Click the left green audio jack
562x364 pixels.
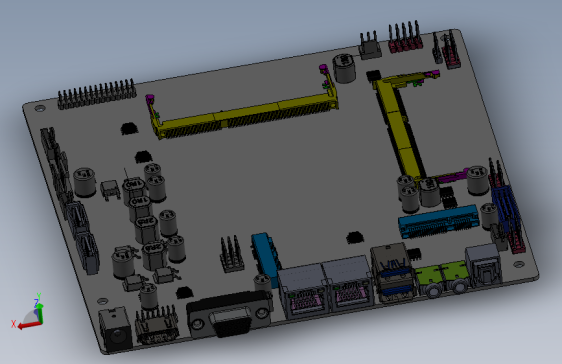(x=429, y=282)
